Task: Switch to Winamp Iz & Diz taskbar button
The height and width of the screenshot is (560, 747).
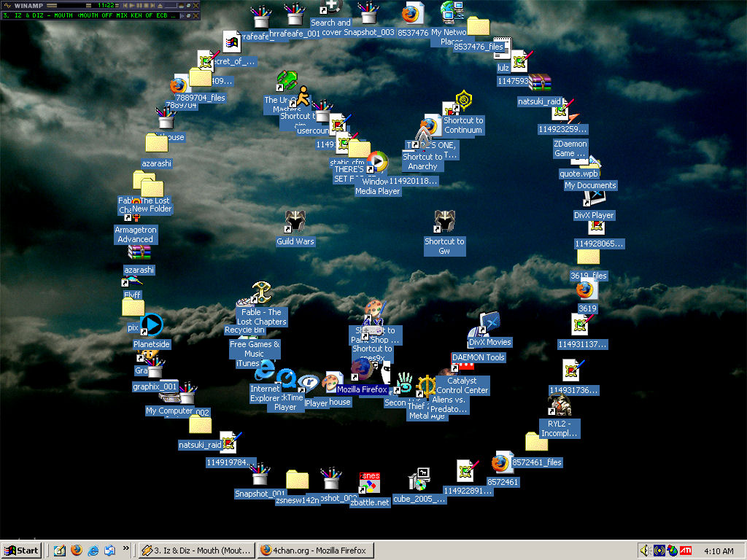Action: click(x=196, y=551)
